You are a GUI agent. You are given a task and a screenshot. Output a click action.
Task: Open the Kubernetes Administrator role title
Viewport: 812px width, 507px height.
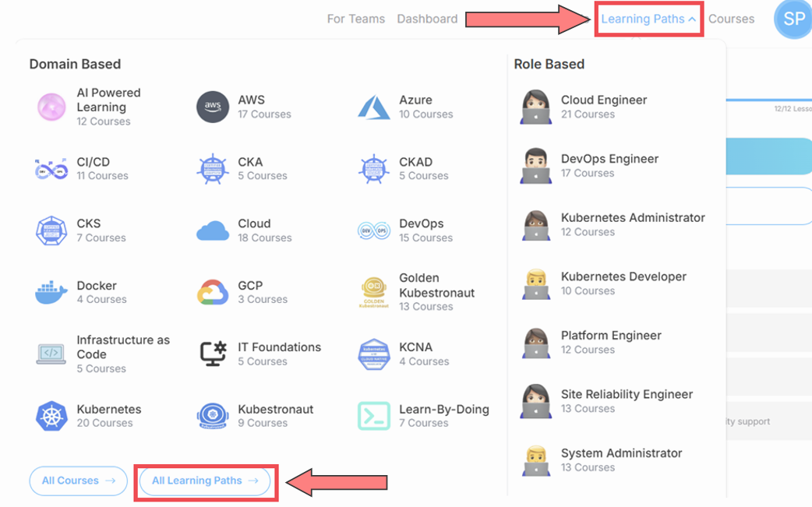coord(633,218)
